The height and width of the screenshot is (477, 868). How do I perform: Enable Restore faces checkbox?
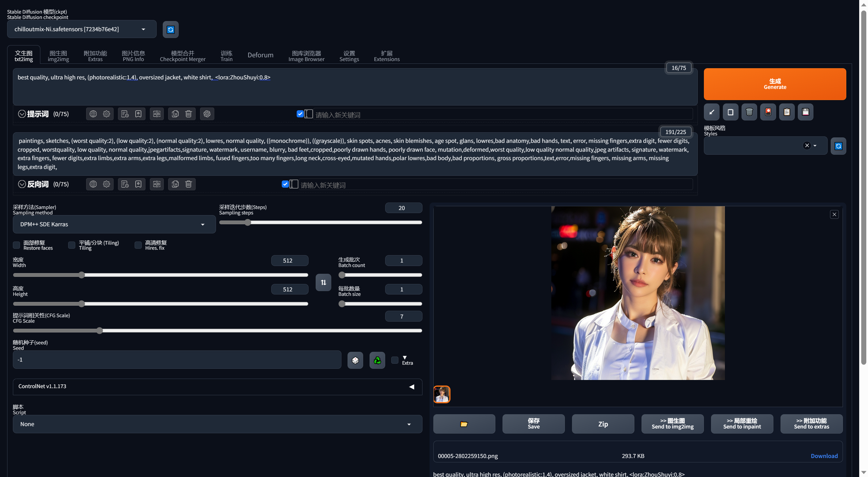[x=16, y=245]
